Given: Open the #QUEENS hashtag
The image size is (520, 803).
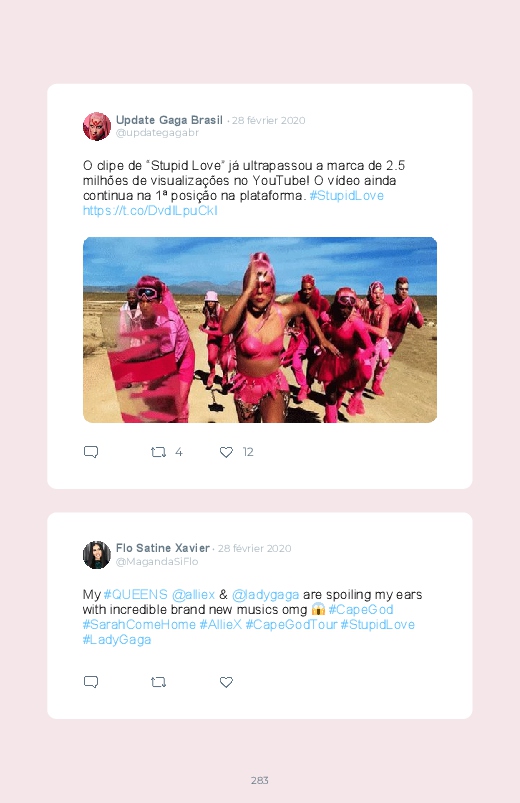Looking at the screenshot, I should [x=135, y=595].
